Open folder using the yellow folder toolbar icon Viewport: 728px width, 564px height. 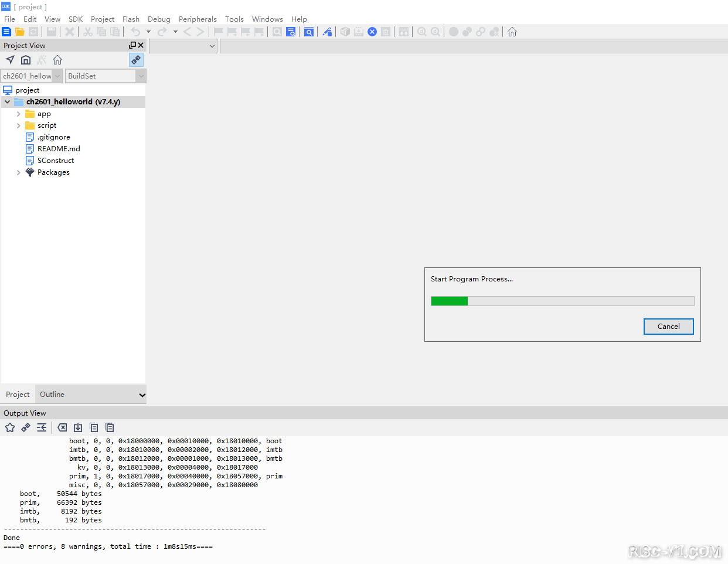20,32
